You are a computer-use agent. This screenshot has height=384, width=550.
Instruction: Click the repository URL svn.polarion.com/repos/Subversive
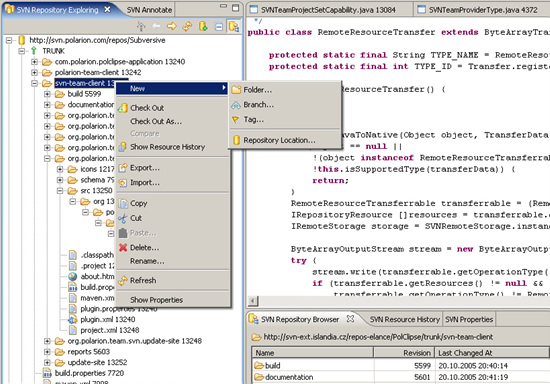pyautogui.click(x=97, y=40)
